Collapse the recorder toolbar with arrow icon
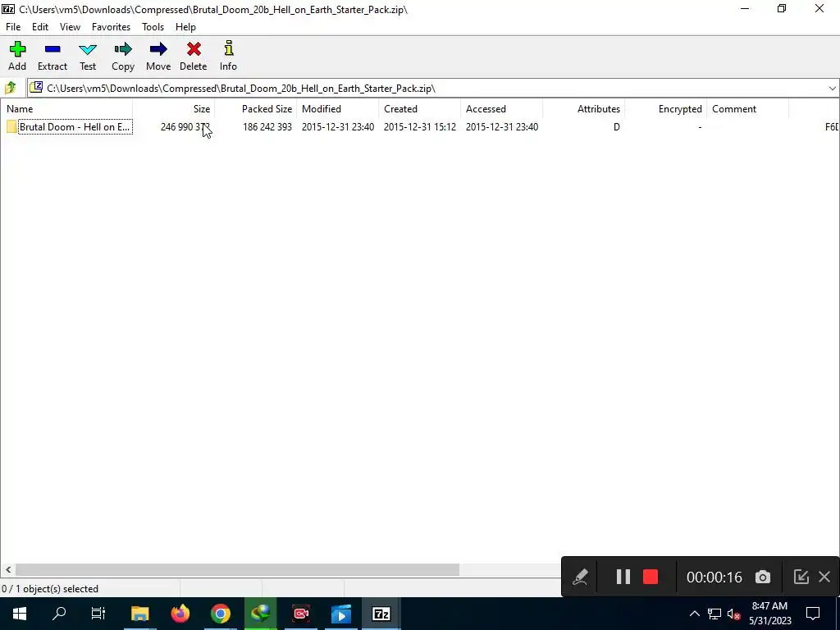Screen dimensions: 840x630 click(x=801, y=577)
